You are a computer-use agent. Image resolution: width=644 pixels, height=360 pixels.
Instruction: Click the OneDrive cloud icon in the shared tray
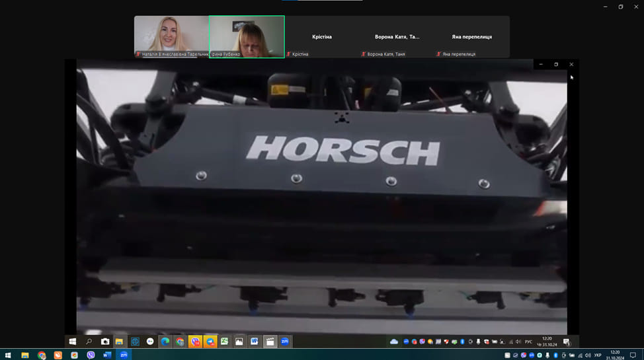click(394, 342)
